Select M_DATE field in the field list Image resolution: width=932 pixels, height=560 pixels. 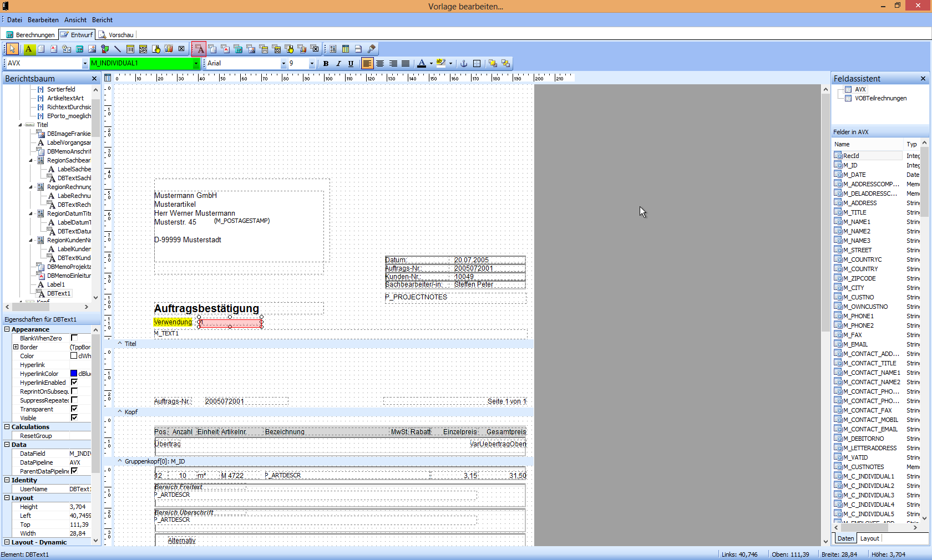[x=854, y=175]
